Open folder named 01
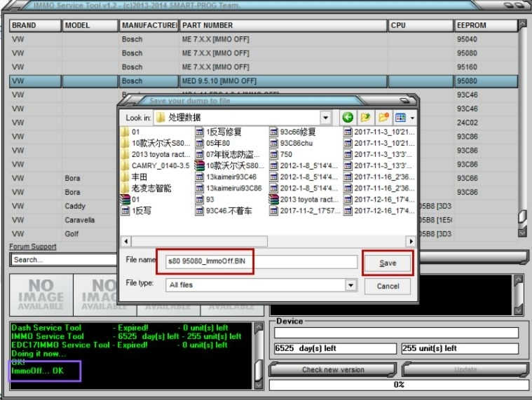Screen dimensions: 532x400 coord(130,132)
